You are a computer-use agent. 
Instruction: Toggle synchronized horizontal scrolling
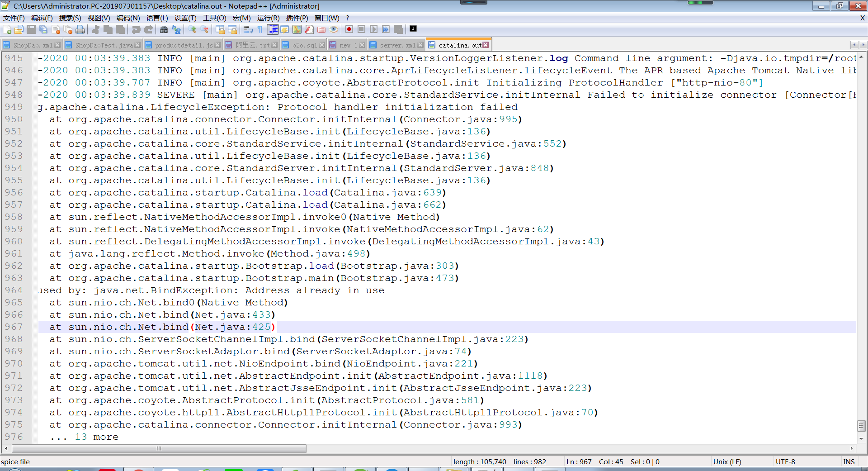point(232,29)
